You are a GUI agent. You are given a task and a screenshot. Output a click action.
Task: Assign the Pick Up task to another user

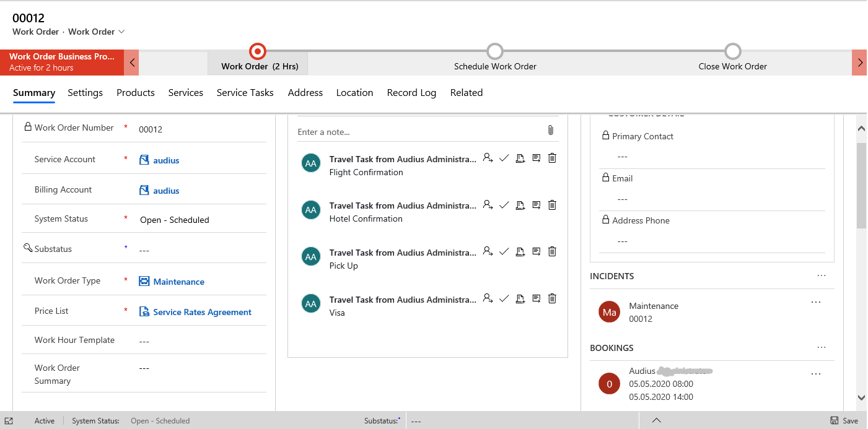(x=488, y=251)
